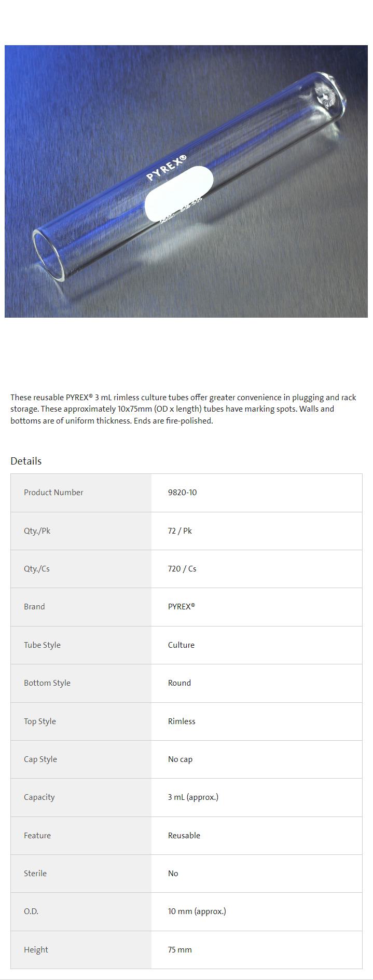
Task: Click the 3 mL (approx.) capacity value
Action: [x=193, y=797]
